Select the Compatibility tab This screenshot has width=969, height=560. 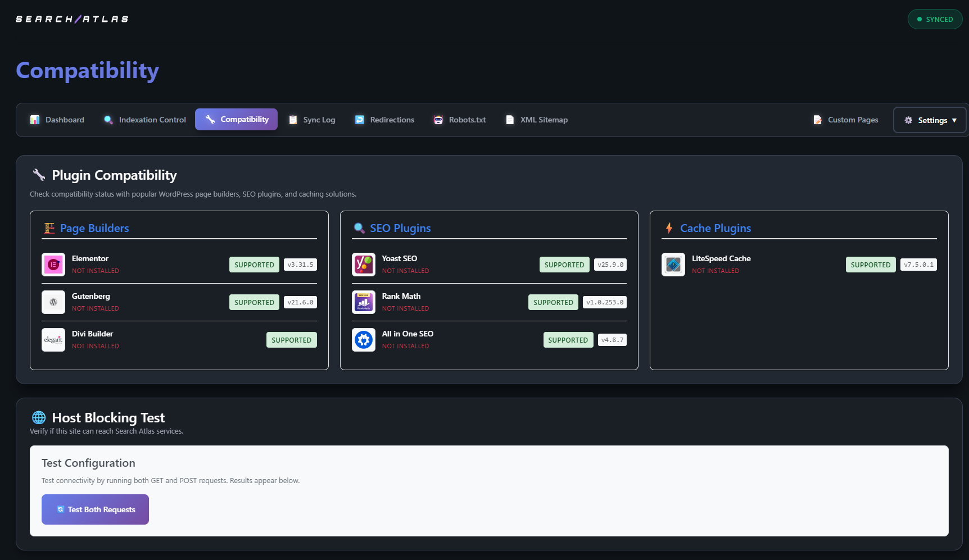[x=236, y=119]
